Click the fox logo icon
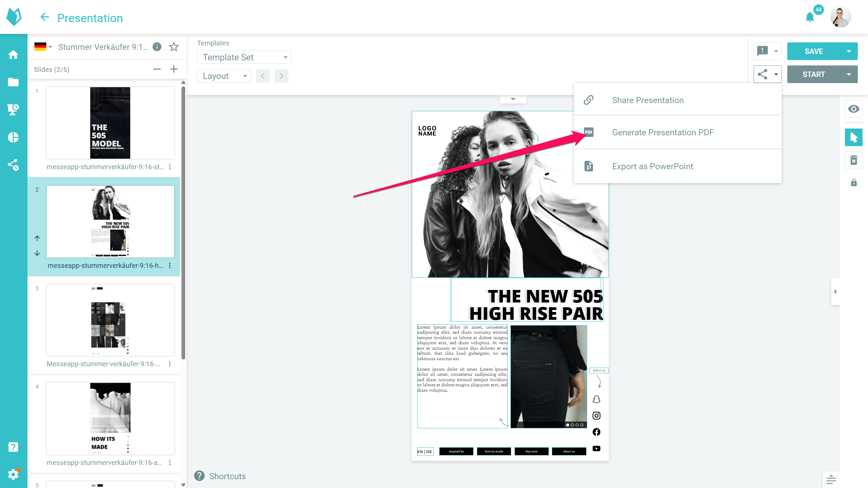This screenshot has height=488, width=868. 14,17
